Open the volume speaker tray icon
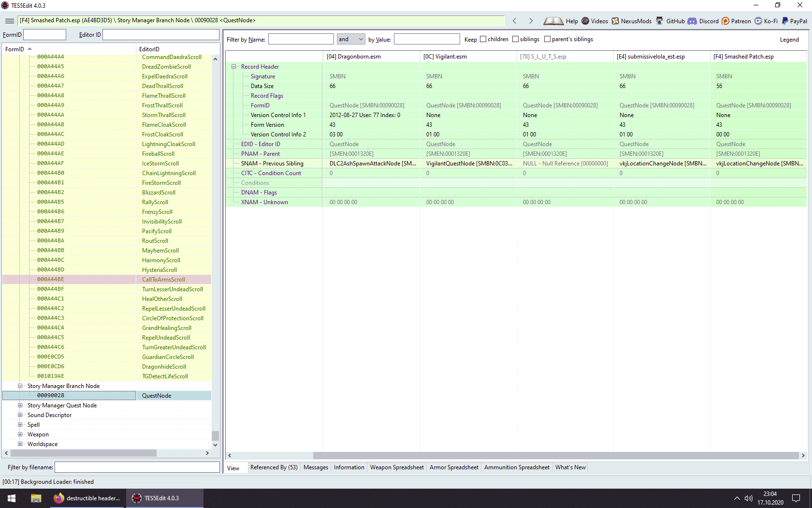The image size is (812, 508). pos(749,498)
